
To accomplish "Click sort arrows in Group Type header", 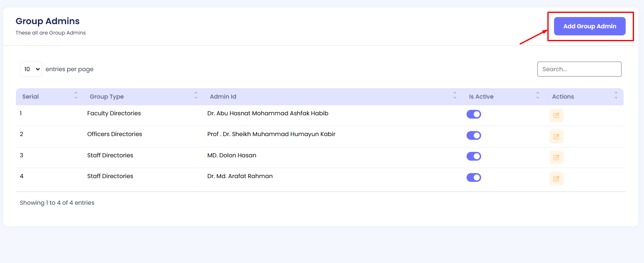I will coord(196,95).
